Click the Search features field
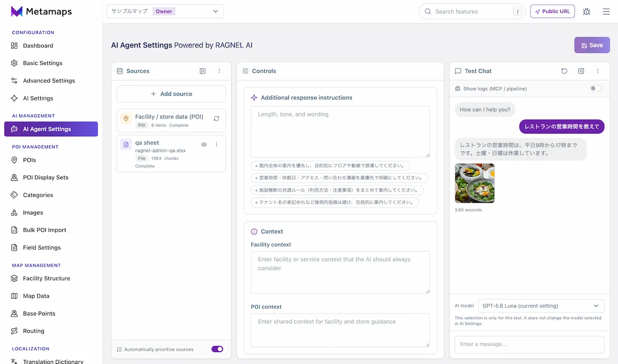The image size is (618, 364). coord(472,11)
